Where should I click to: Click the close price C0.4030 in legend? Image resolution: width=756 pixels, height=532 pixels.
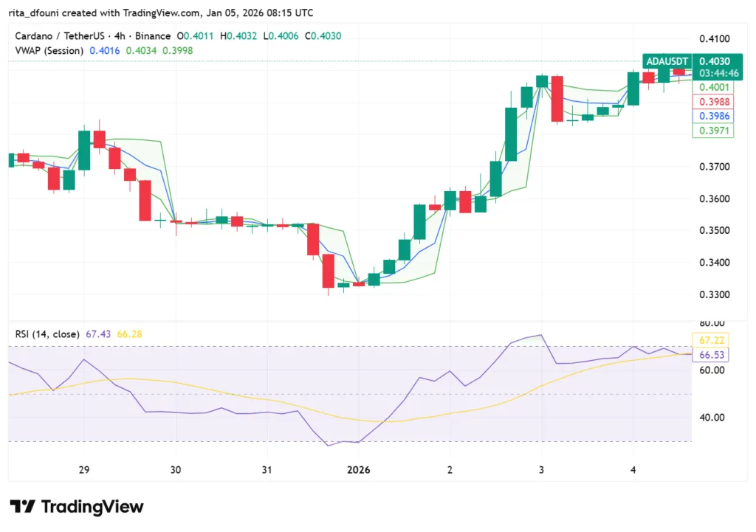click(327, 35)
